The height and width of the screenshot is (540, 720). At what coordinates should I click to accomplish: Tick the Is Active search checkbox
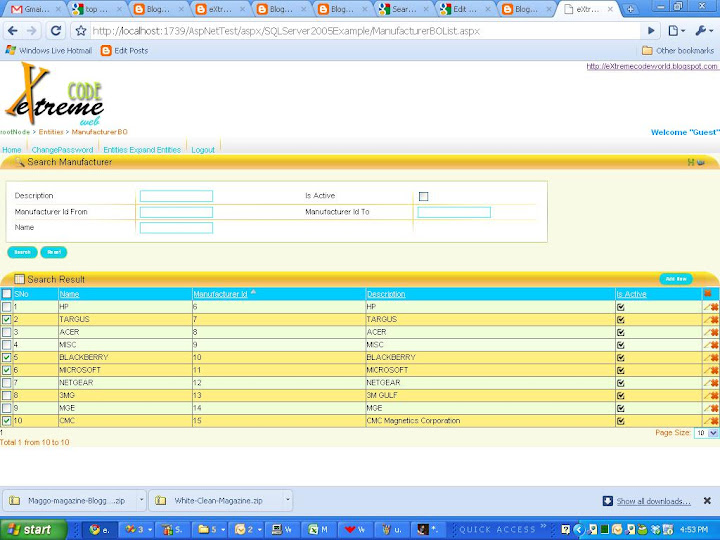pyautogui.click(x=423, y=197)
